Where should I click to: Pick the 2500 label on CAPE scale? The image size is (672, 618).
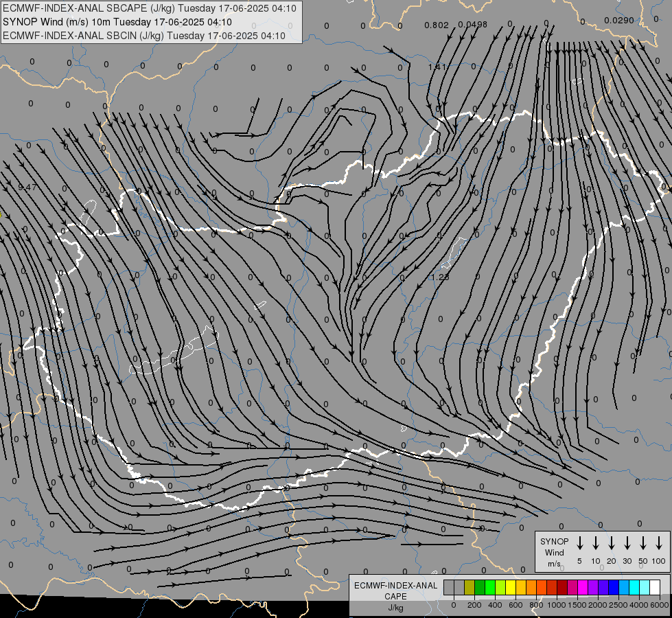click(618, 605)
